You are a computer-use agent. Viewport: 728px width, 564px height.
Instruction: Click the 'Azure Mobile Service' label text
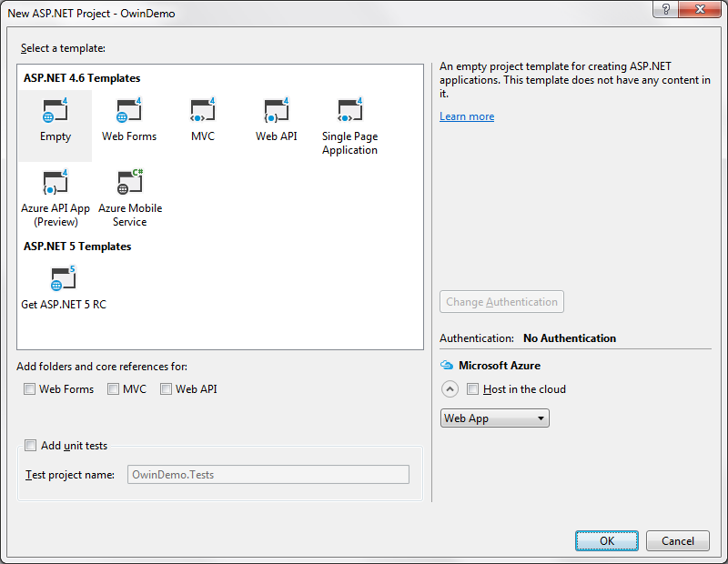point(130,215)
